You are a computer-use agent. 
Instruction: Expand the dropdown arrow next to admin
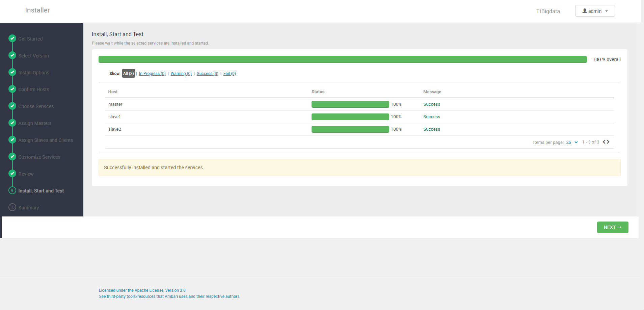coord(607,11)
